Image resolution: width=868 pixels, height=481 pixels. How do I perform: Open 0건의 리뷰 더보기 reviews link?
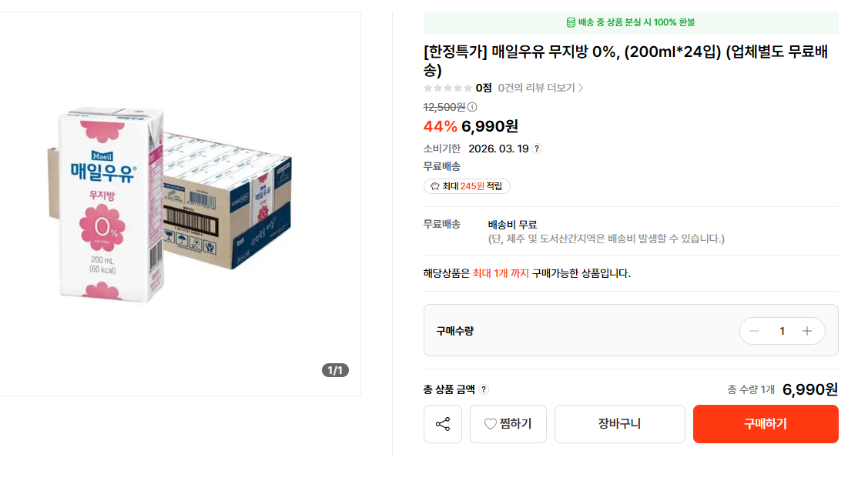pyautogui.click(x=541, y=88)
